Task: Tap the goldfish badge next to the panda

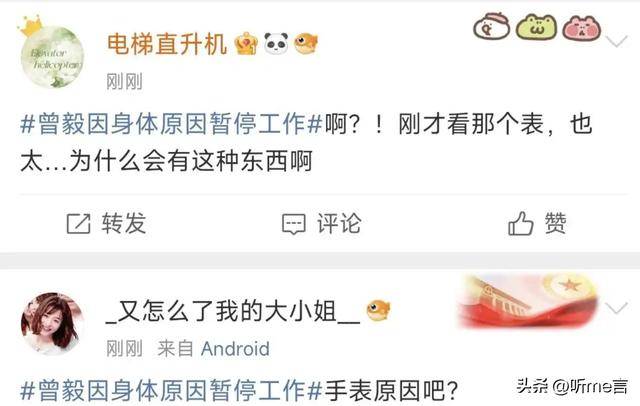Action: tap(306, 43)
